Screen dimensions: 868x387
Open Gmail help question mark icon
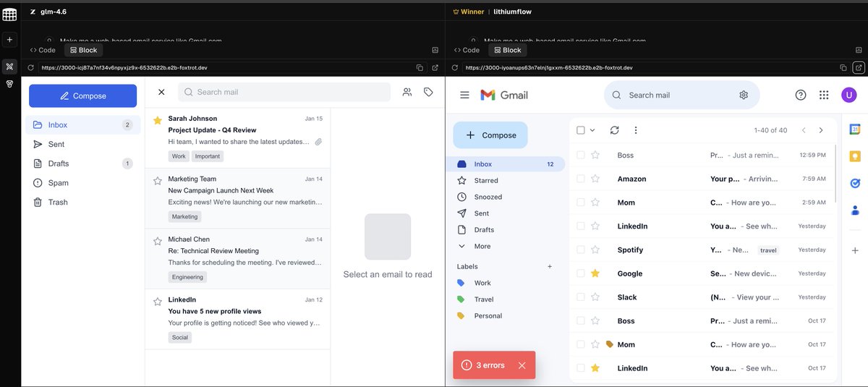pyautogui.click(x=801, y=95)
